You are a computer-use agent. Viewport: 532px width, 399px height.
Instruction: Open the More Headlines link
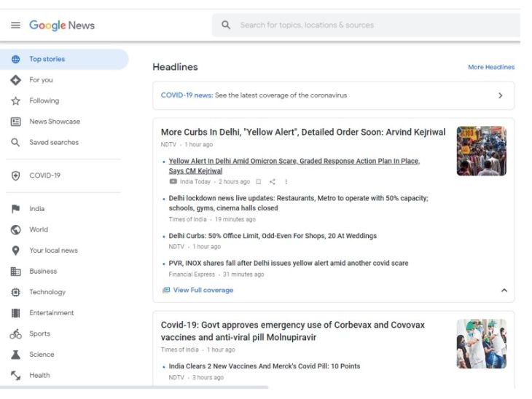coord(491,67)
